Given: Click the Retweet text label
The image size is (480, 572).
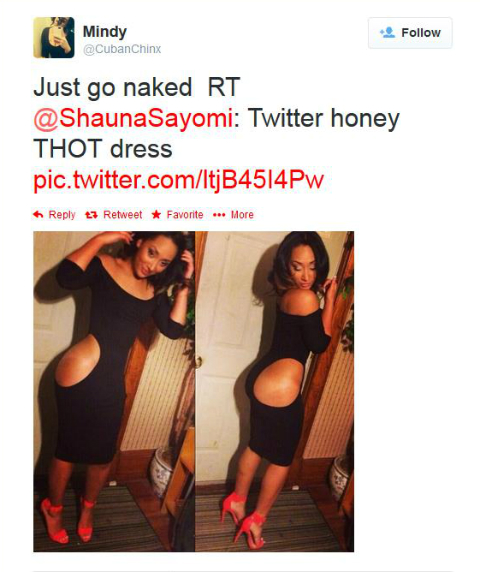Looking at the screenshot, I should pyautogui.click(x=123, y=214).
